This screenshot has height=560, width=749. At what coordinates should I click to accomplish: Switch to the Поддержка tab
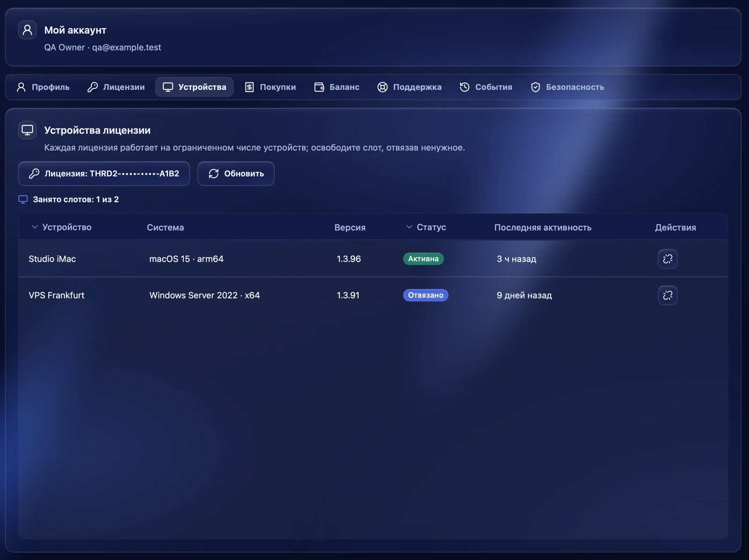(409, 87)
